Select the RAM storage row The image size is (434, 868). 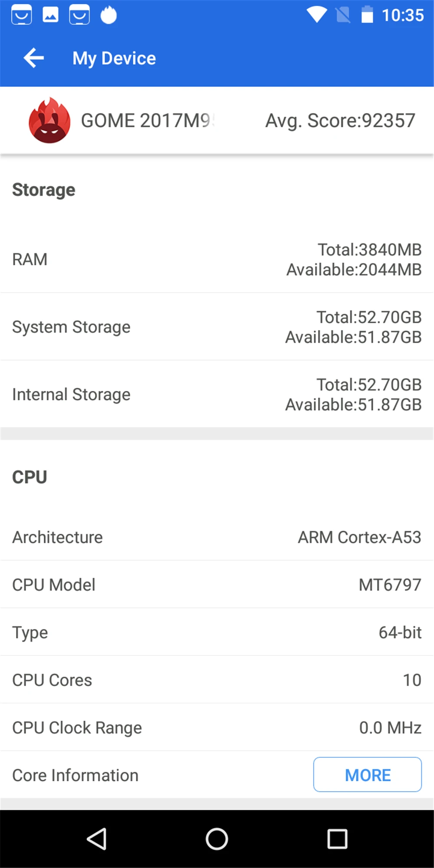click(x=217, y=260)
